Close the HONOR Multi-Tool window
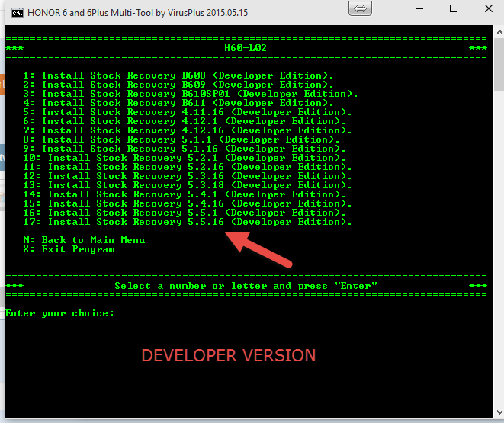 pyautogui.click(x=489, y=8)
